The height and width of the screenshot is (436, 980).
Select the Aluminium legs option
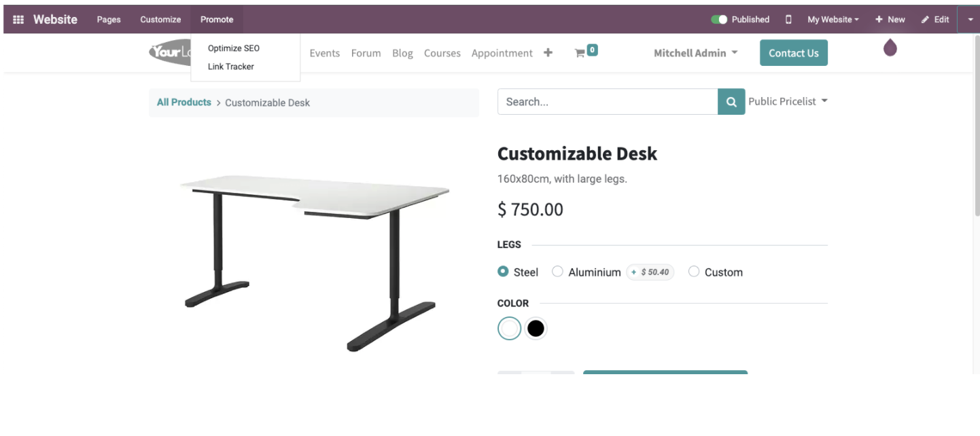pyautogui.click(x=558, y=272)
